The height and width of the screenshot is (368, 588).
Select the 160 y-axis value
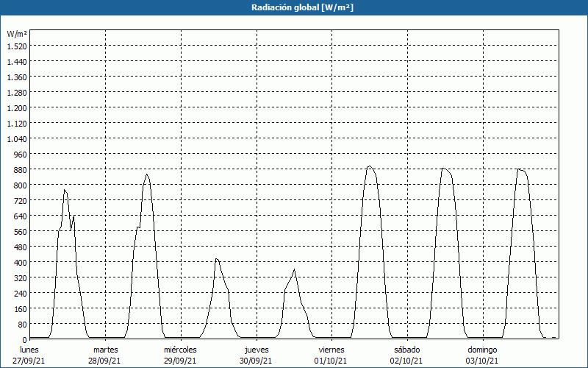tap(21, 309)
